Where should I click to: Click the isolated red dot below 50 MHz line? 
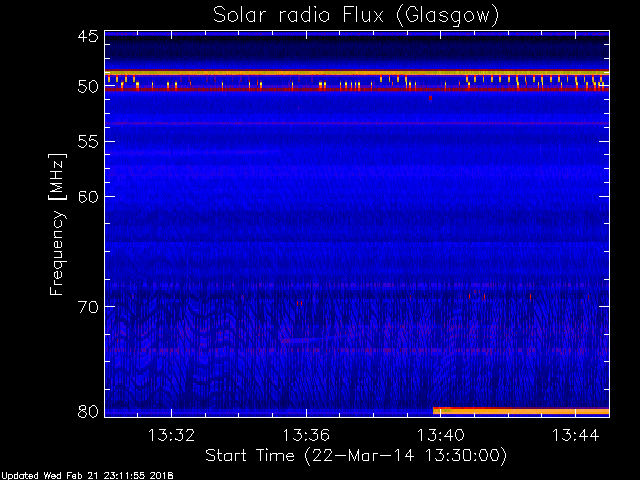point(430,98)
